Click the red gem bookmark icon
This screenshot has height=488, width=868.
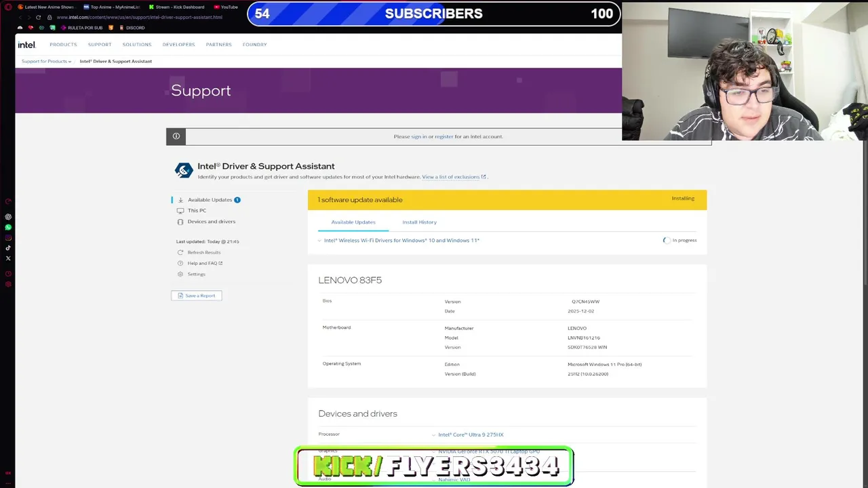[x=31, y=28]
